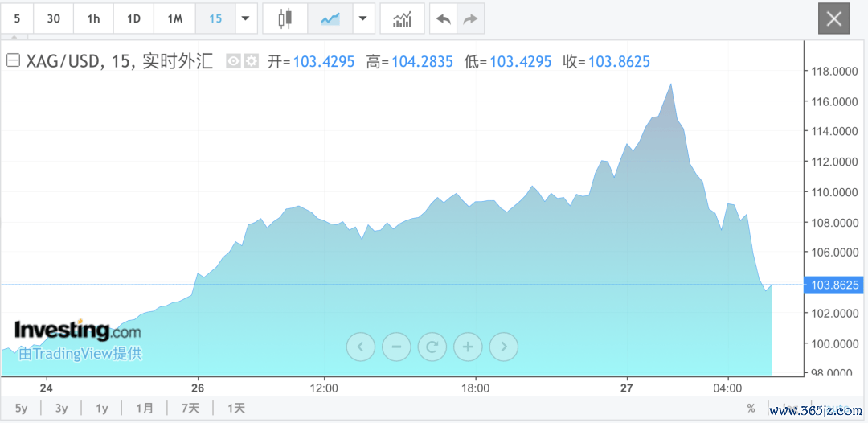The image size is (868, 423).
Task: Collapse the XAG/USD legend box
Action: coord(13,61)
